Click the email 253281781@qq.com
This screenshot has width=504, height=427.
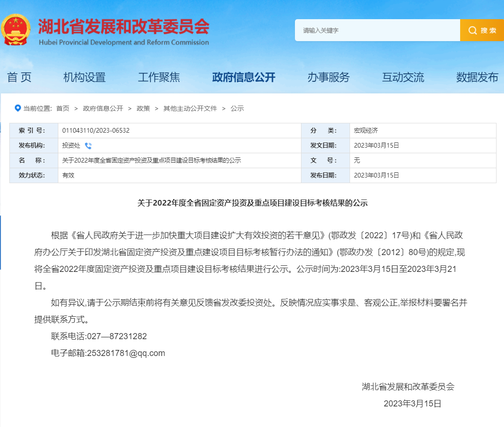click(126, 353)
